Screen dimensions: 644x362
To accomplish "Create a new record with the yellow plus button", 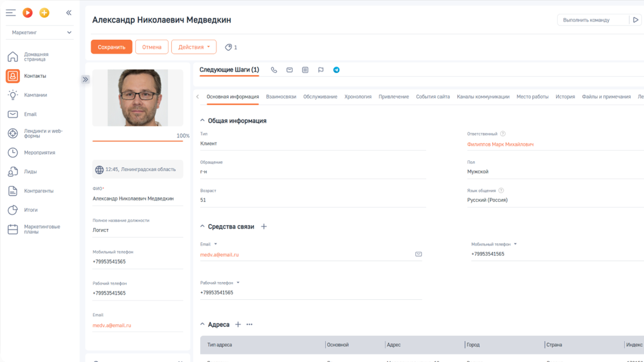I will click(44, 13).
